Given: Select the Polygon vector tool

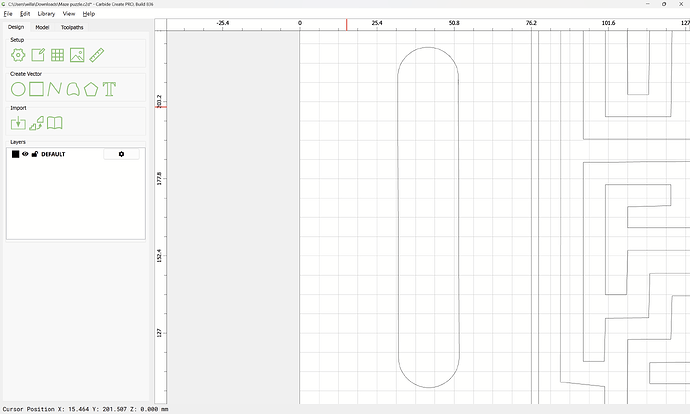Looking at the screenshot, I should click(x=91, y=89).
